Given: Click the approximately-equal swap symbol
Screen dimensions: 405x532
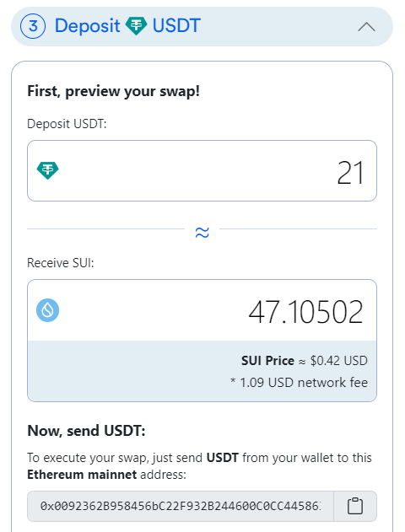Looking at the screenshot, I should click(x=202, y=233).
